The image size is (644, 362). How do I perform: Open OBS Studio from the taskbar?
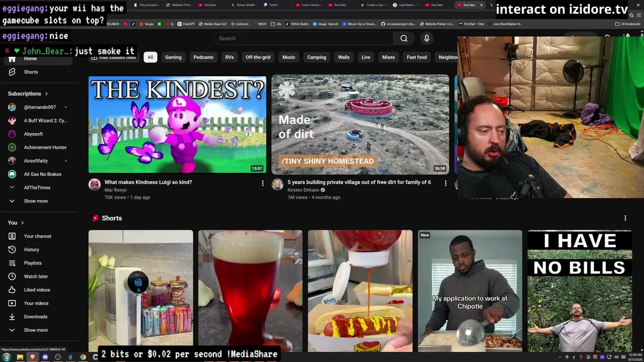pos(58,357)
